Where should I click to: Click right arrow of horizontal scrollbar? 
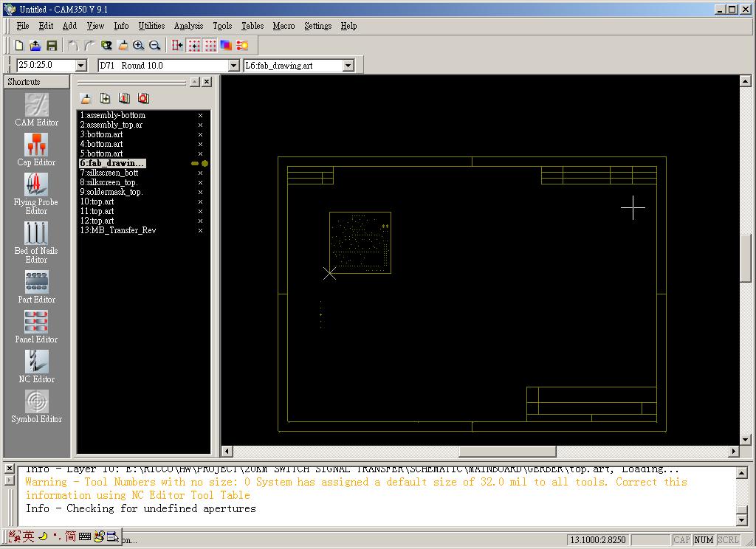[734, 452]
